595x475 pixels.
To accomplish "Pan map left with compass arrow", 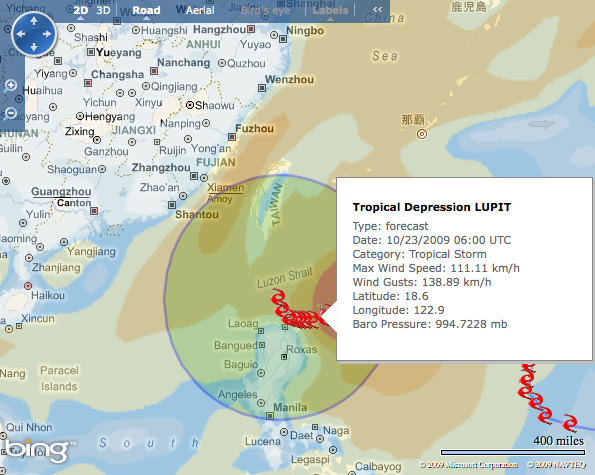I will pos(20,34).
